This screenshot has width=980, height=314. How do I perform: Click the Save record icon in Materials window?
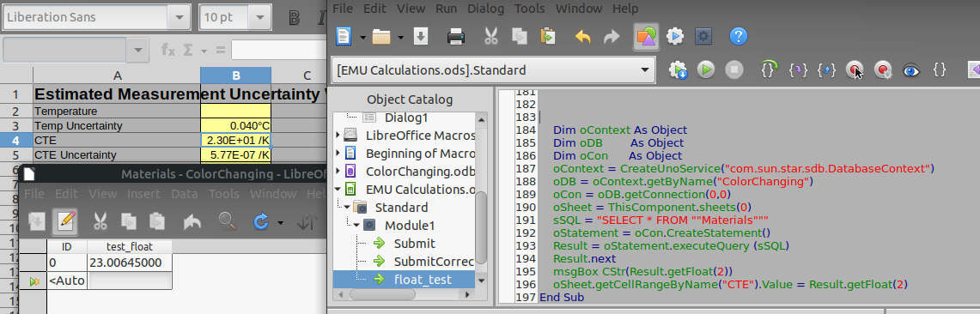pyautogui.click(x=36, y=220)
